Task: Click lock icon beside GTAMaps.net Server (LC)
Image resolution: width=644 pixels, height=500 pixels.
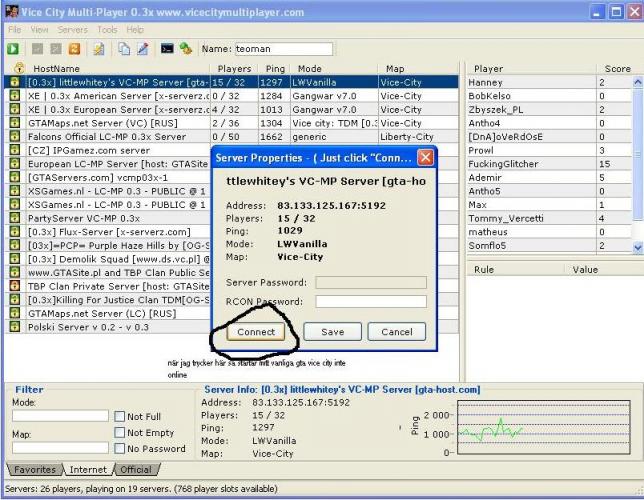Action: click(x=15, y=313)
